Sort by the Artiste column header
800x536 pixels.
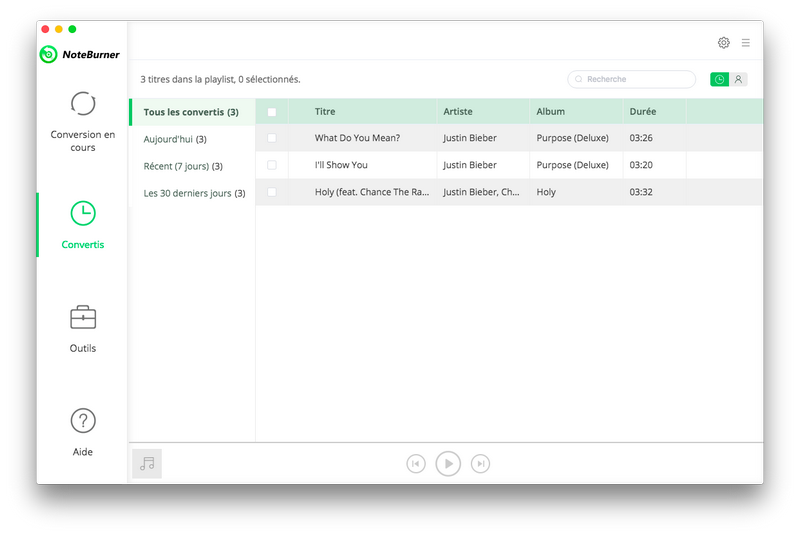(x=458, y=112)
